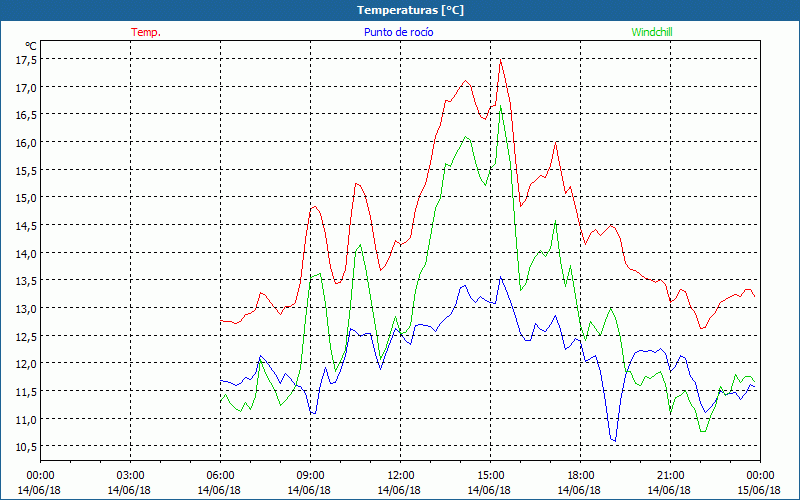Click the red temperature peak near 15:20
800x500 pixels.
point(501,60)
